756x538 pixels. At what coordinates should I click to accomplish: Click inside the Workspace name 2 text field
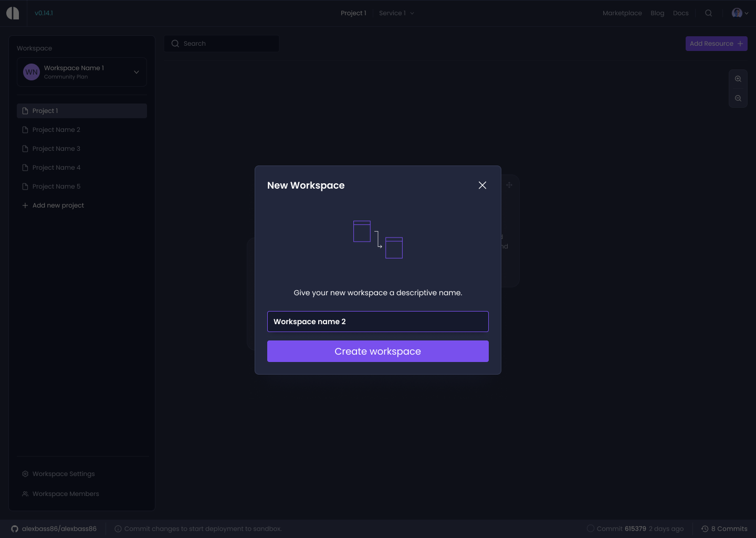[377, 321]
